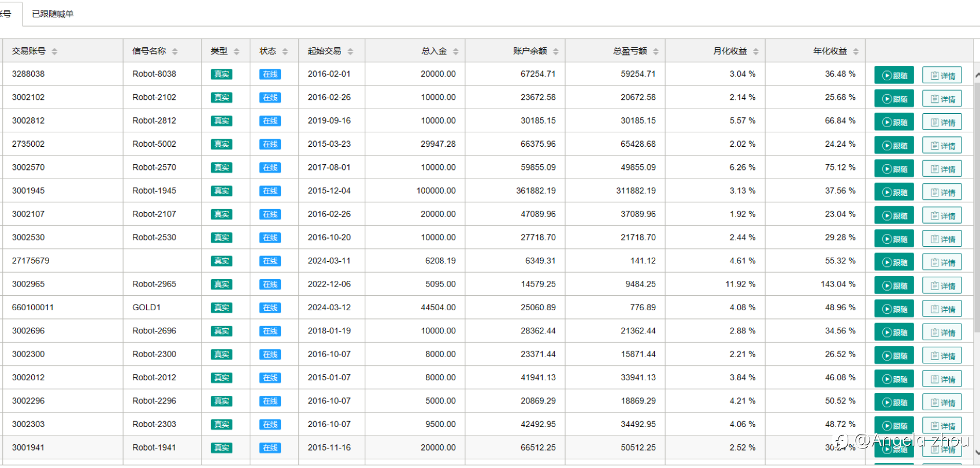Follow signal Robot-2570 with 跟随 button

pyautogui.click(x=894, y=169)
